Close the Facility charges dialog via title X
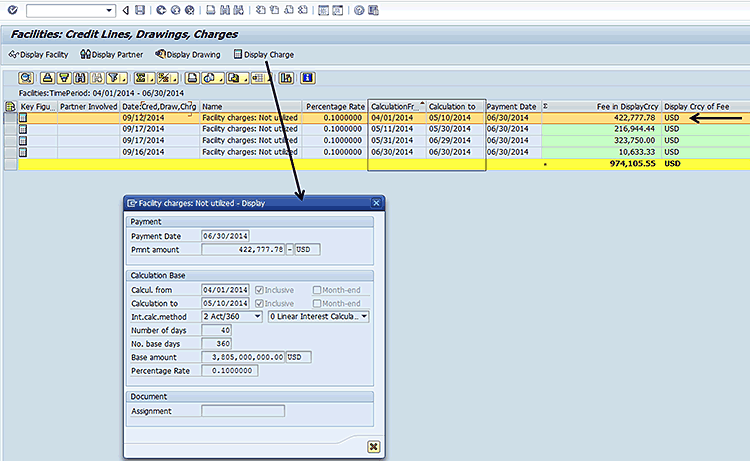Screen dimensions: 750x461 (x=376, y=203)
